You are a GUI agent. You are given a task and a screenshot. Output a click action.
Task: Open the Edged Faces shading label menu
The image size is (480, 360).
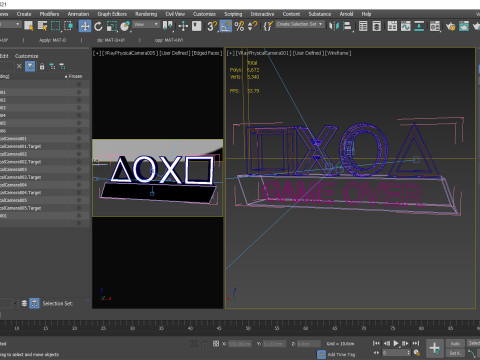(207, 53)
